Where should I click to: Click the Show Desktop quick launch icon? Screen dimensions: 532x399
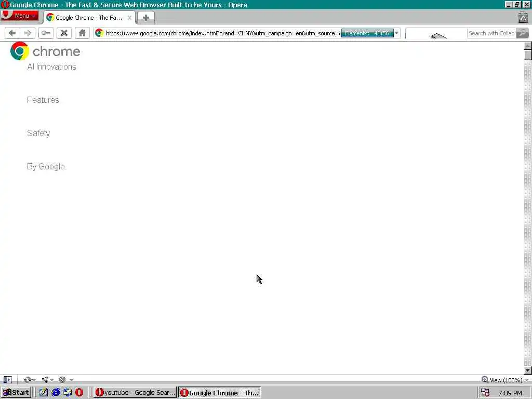click(68, 393)
